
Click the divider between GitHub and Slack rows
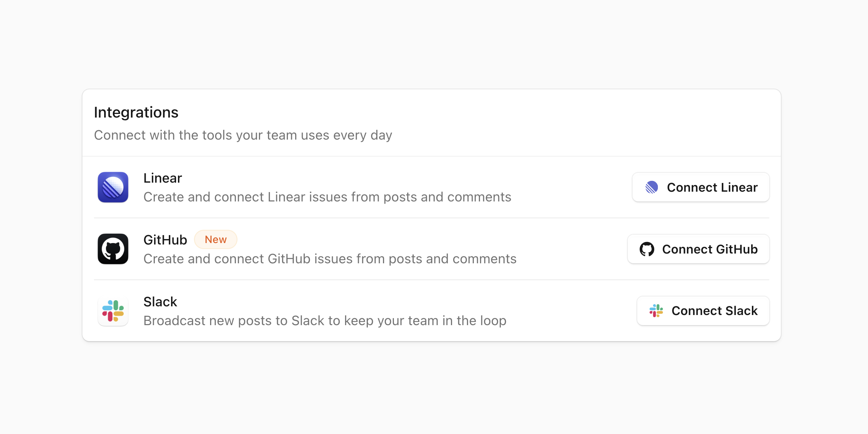click(431, 280)
